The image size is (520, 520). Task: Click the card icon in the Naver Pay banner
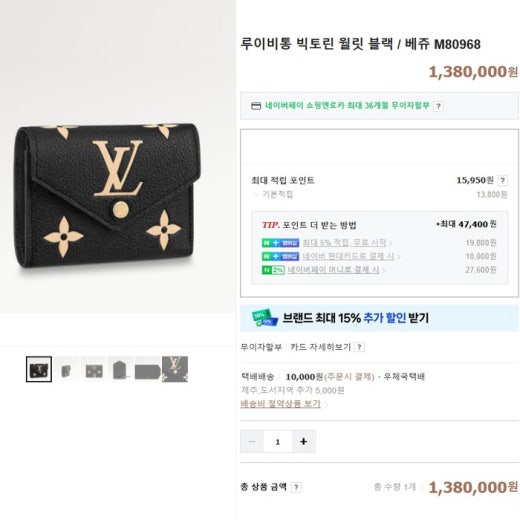256,106
